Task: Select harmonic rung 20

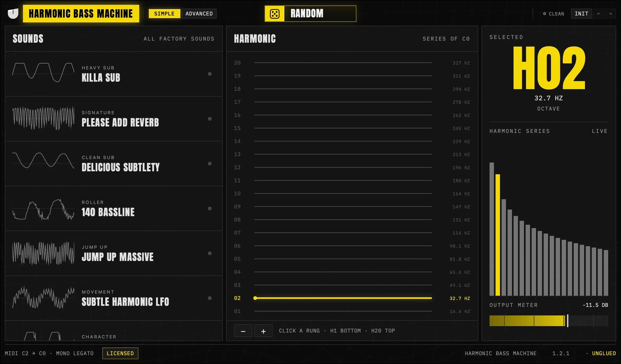Action: (343, 63)
